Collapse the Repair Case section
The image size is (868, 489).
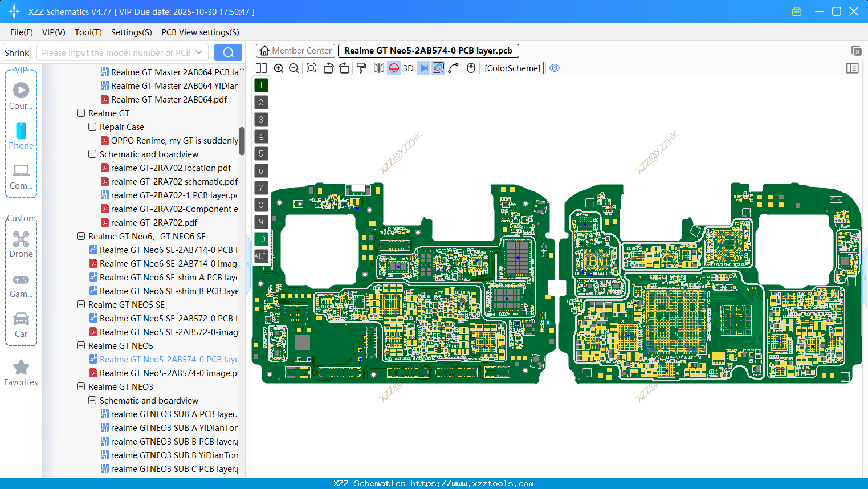[x=92, y=127]
